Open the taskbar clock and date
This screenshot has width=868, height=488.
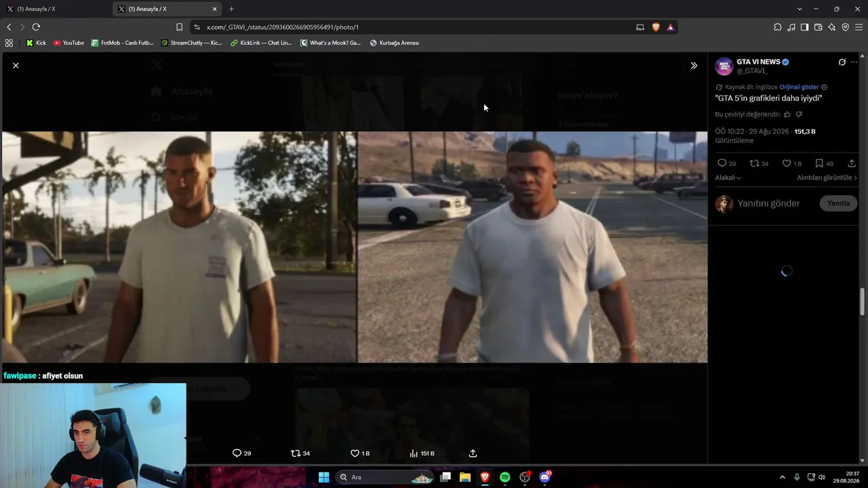tap(848, 477)
